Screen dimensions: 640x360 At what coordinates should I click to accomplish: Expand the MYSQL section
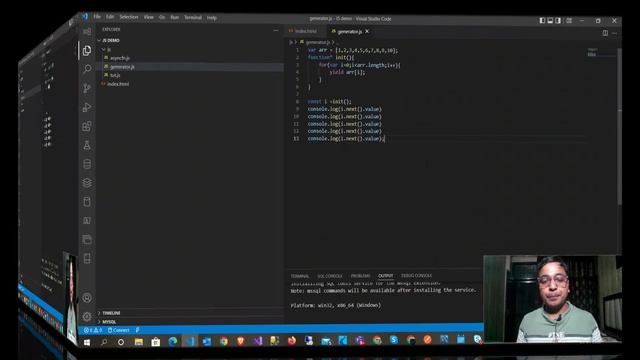pos(107,322)
